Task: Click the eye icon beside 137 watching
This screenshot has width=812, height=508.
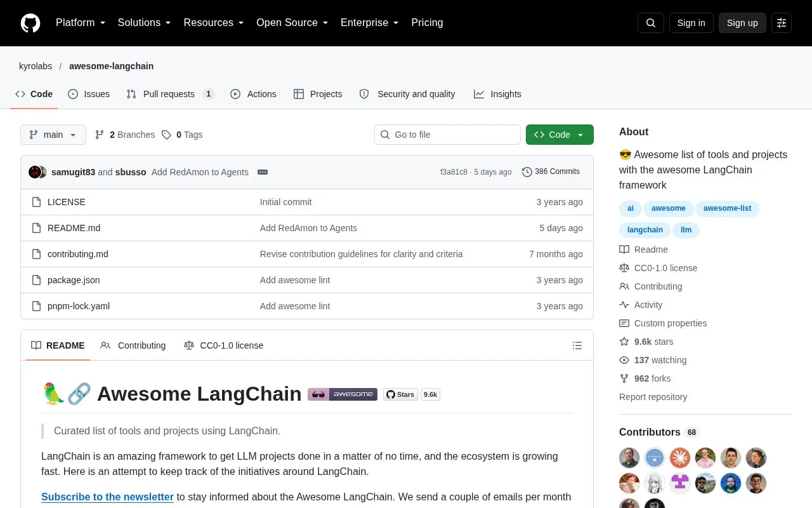Action: 624,360
